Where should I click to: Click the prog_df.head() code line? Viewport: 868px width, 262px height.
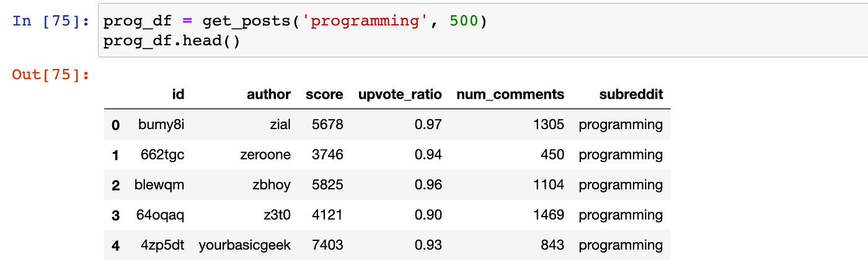[x=171, y=42]
